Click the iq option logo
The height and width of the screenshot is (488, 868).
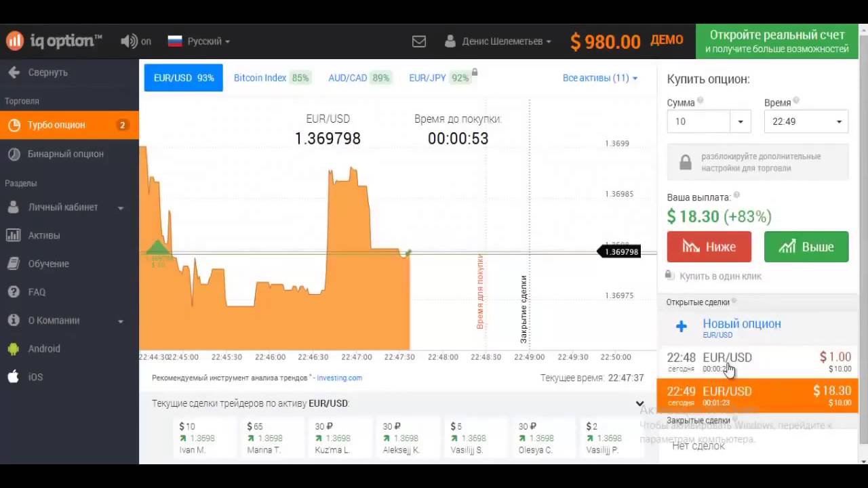[54, 41]
